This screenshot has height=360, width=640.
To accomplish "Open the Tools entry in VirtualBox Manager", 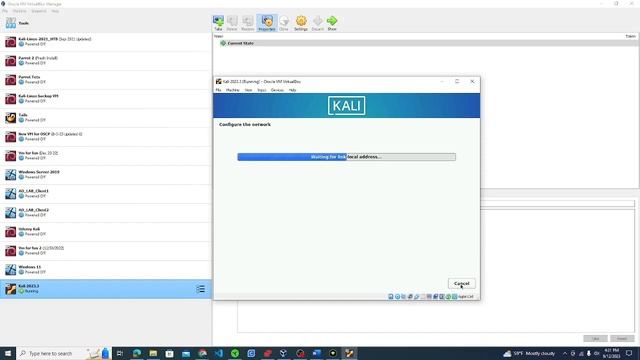I will coord(106,23).
